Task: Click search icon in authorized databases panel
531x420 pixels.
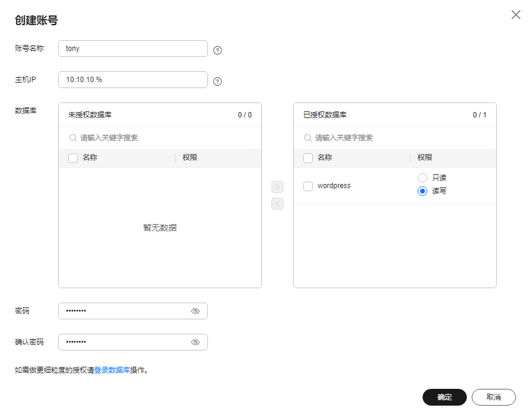Action: pyautogui.click(x=308, y=138)
